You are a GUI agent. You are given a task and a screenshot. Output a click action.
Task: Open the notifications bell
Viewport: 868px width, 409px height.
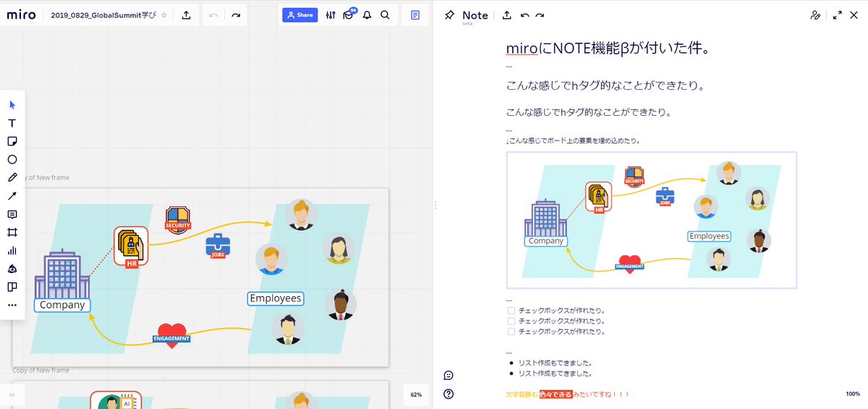pyautogui.click(x=367, y=14)
